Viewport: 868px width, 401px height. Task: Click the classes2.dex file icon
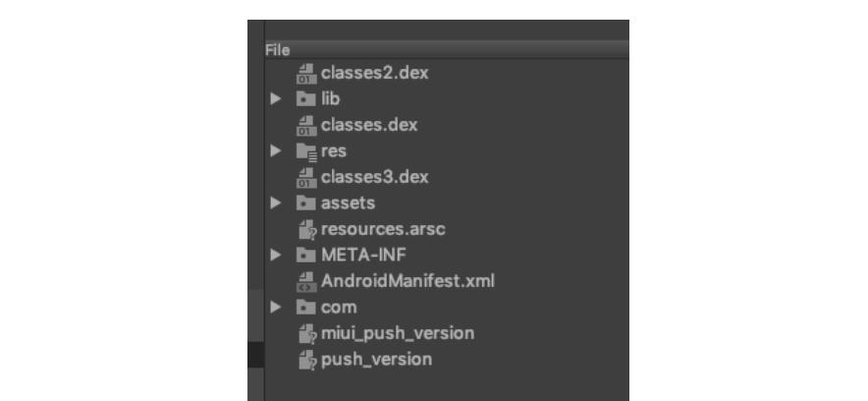(x=305, y=74)
